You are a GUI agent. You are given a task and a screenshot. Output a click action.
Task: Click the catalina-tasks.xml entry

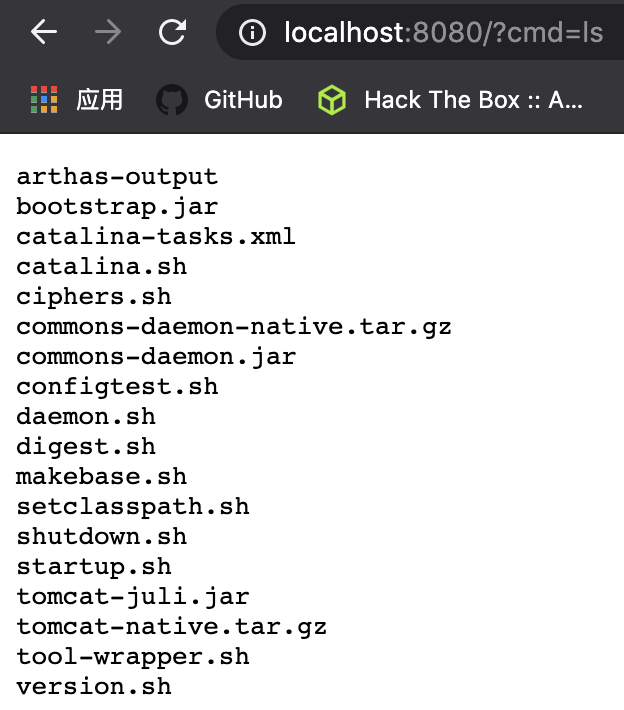coord(156,237)
